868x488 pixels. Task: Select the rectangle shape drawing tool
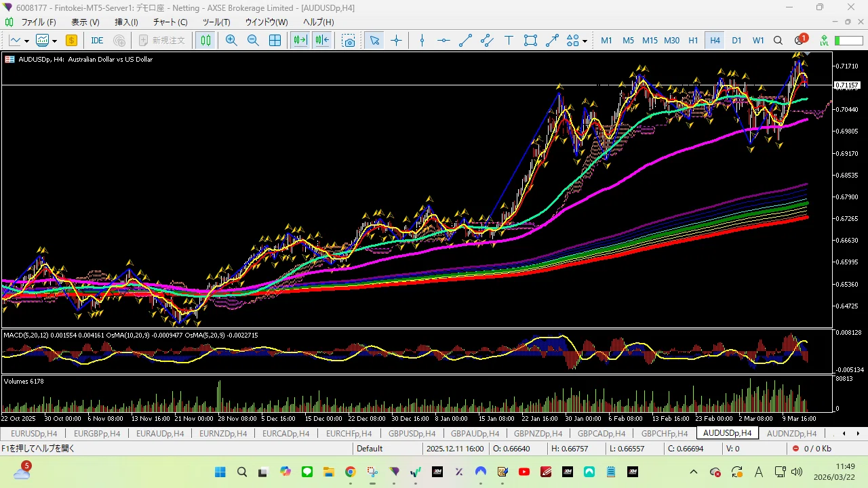coord(530,40)
